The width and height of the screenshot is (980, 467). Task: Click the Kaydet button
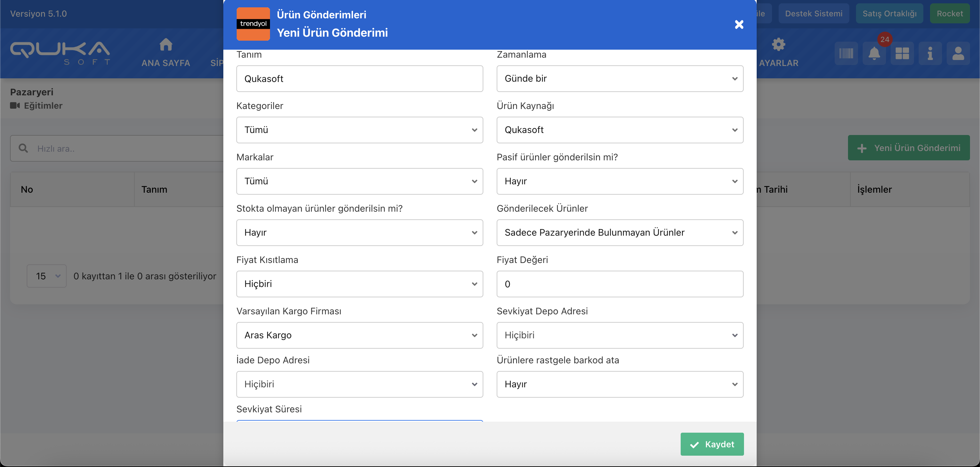tap(712, 444)
